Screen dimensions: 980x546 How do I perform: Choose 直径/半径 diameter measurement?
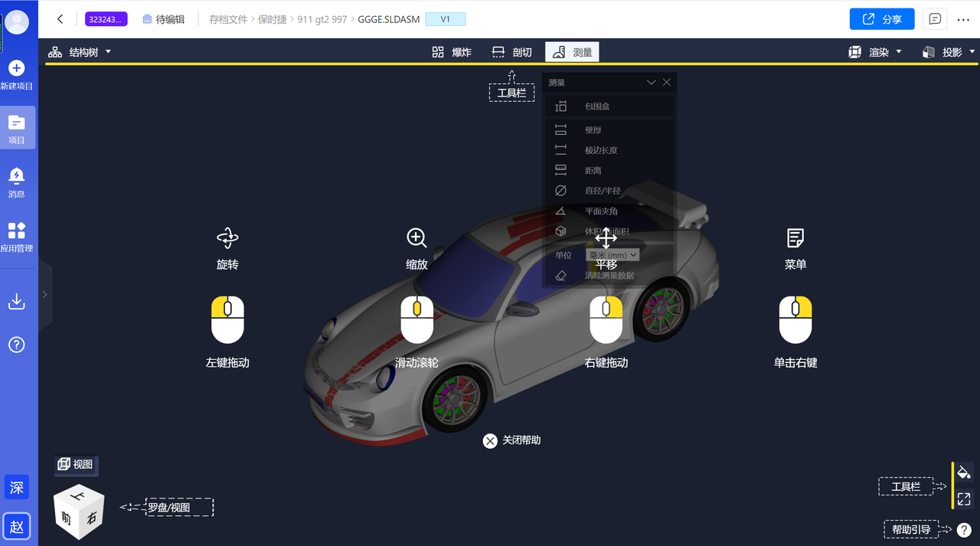[x=610, y=191]
